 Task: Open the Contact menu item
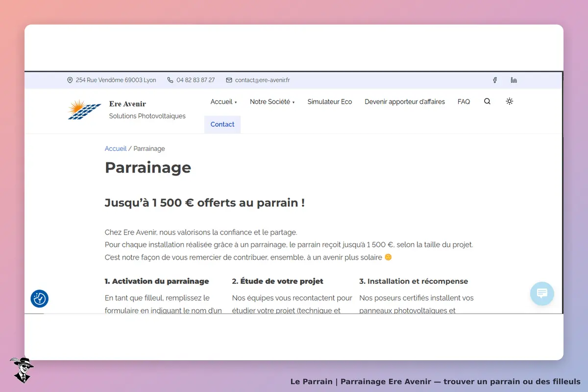click(x=222, y=124)
